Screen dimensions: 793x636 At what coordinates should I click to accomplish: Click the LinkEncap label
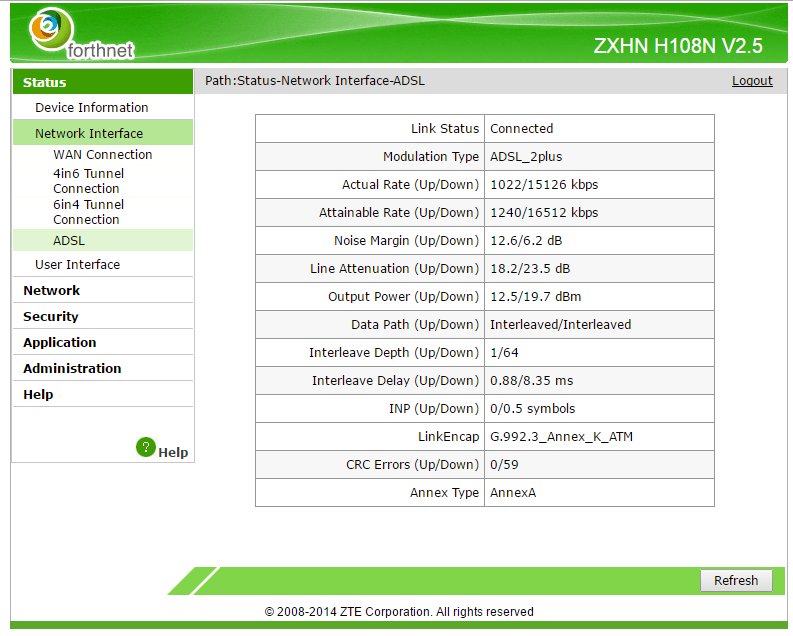pos(449,437)
